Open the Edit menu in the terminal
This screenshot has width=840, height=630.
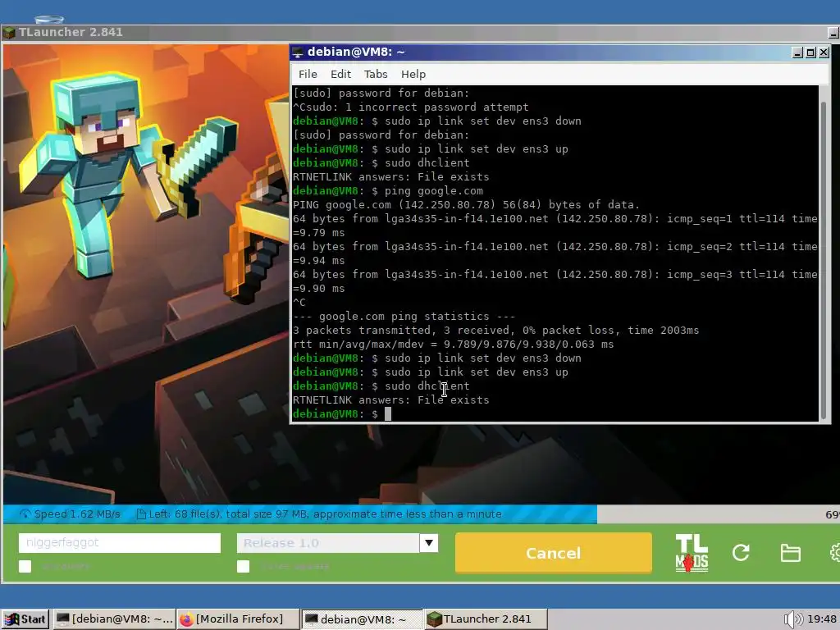coord(340,75)
